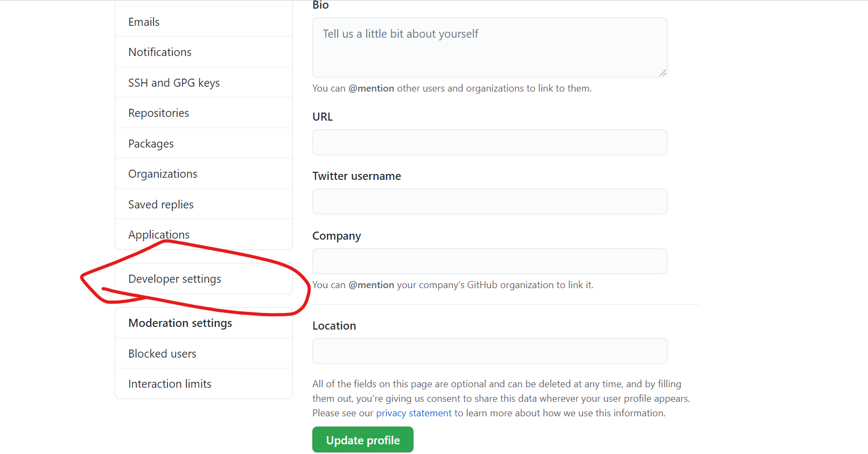Image resolution: width=868 pixels, height=454 pixels.
Task: Click the Company input field
Action: click(x=489, y=261)
